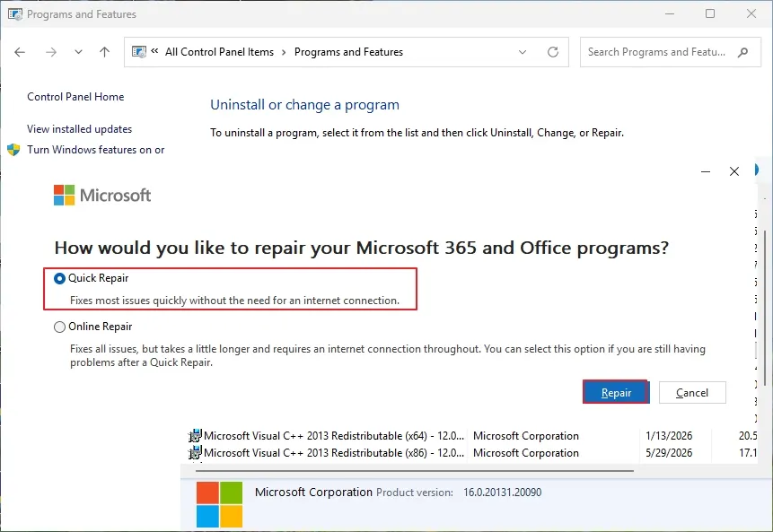Select the Online Repair radio button
Viewport: 773px width, 532px height.
(59, 327)
